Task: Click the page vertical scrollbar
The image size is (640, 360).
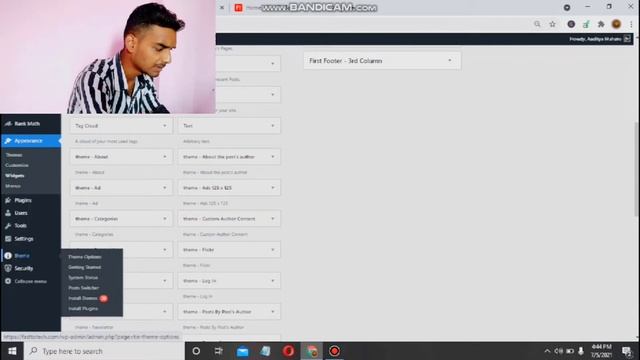Action: 637,169
